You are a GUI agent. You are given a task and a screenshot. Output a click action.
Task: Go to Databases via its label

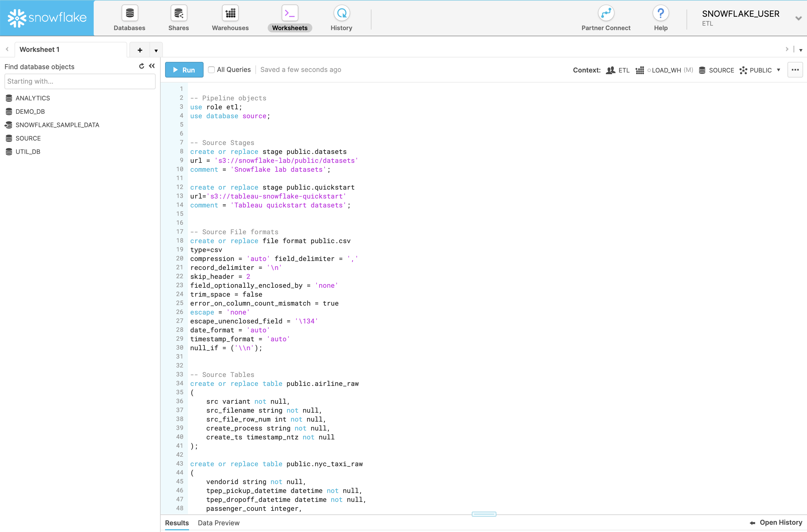pos(130,28)
